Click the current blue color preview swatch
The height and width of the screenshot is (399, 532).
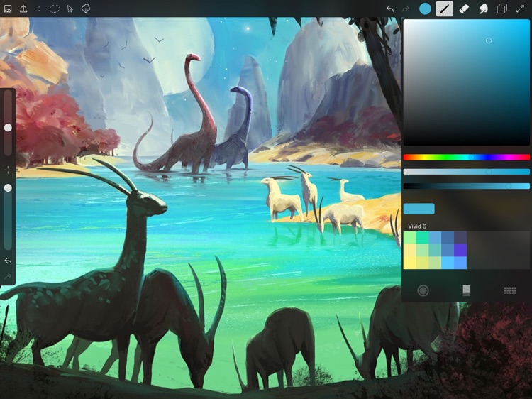(419, 209)
